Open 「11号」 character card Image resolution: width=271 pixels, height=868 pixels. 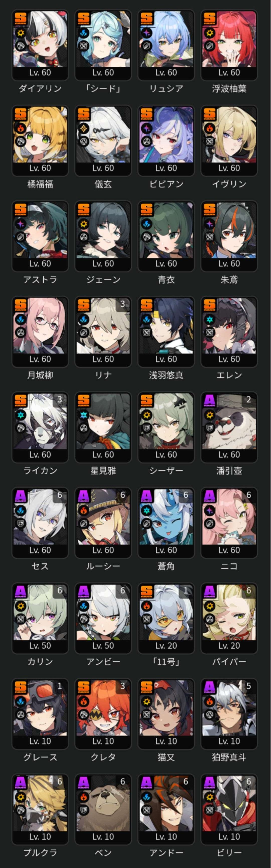(166, 618)
